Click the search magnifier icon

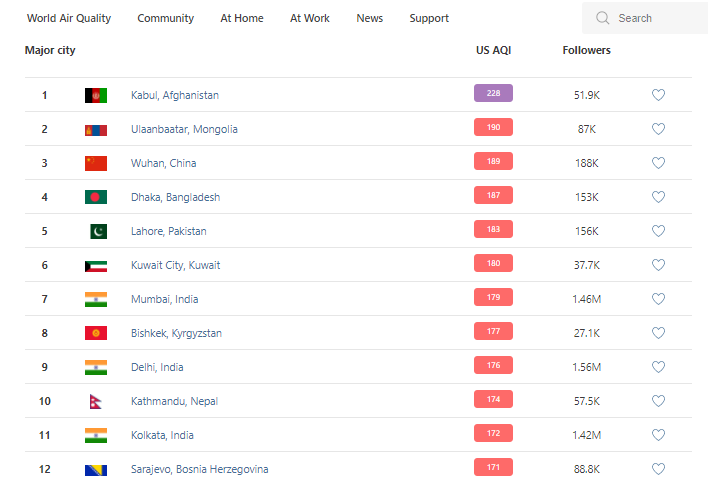602,18
